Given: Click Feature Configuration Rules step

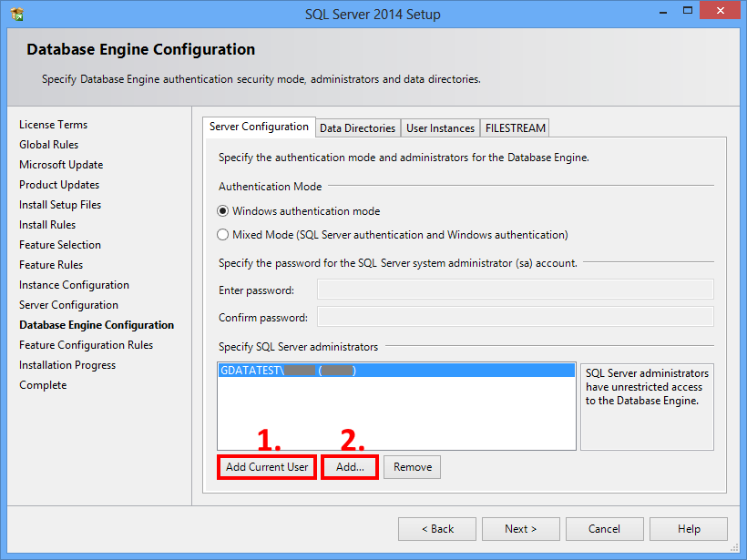Looking at the screenshot, I should pos(87,345).
